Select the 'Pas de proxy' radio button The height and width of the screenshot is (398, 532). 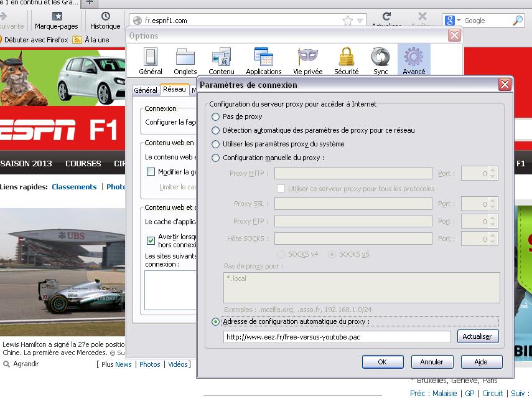pos(215,117)
